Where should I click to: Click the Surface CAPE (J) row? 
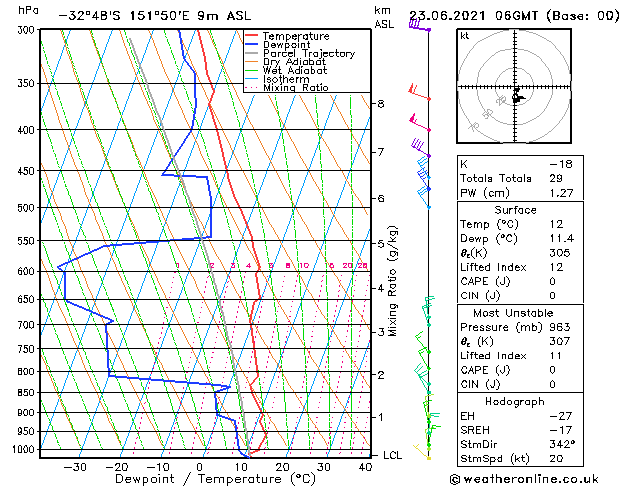tap(520, 281)
